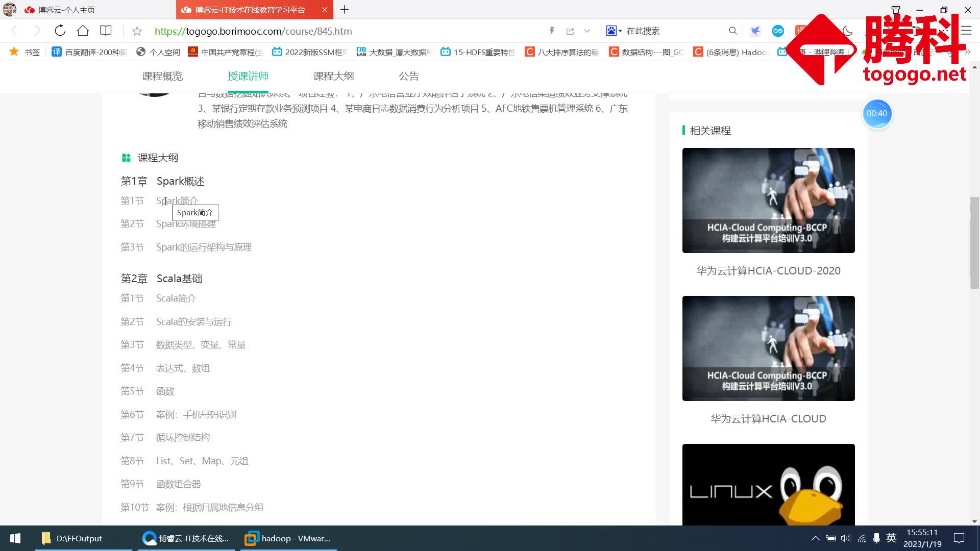
Task: Close the 博睿云-IT技术在线教育学习平台 tab
Action: tap(324, 10)
